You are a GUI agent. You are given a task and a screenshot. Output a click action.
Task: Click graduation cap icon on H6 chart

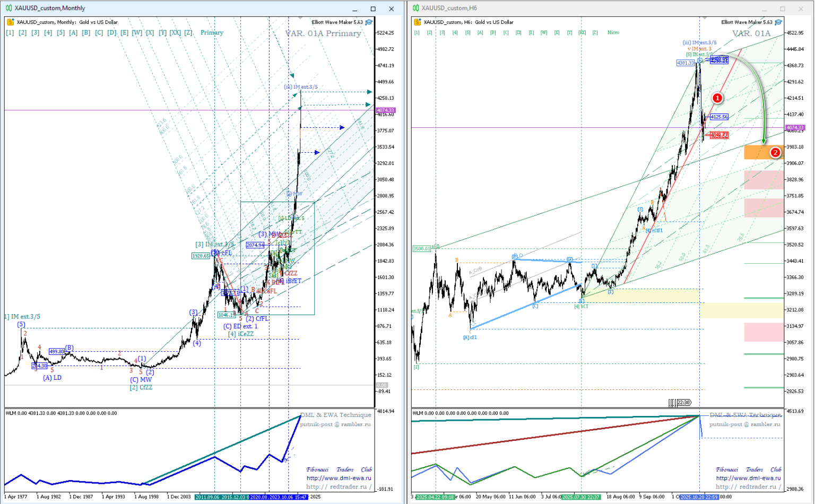click(x=778, y=22)
